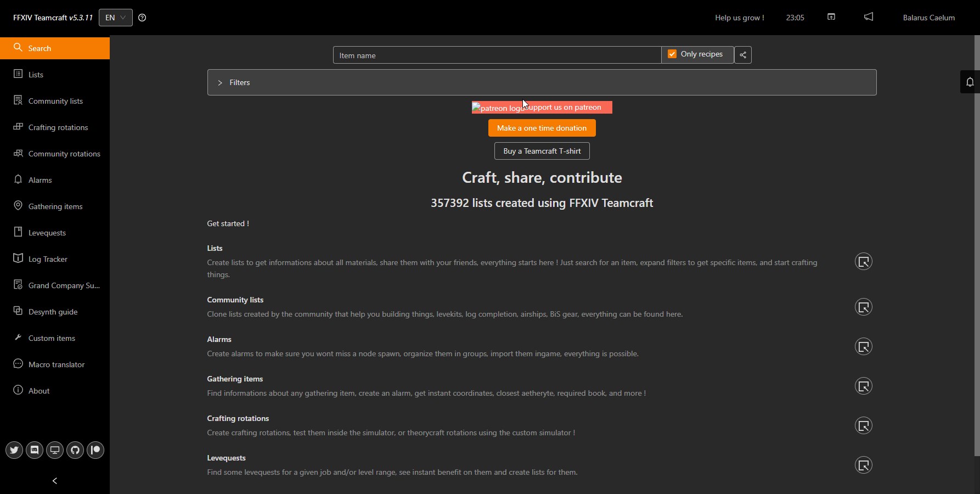Click the desktop app download icon

pos(55,450)
